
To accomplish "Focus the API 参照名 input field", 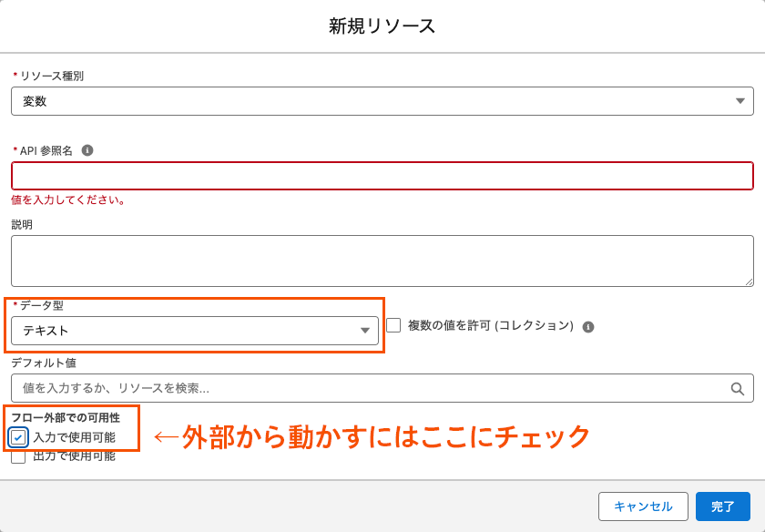I will pos(382,176).
